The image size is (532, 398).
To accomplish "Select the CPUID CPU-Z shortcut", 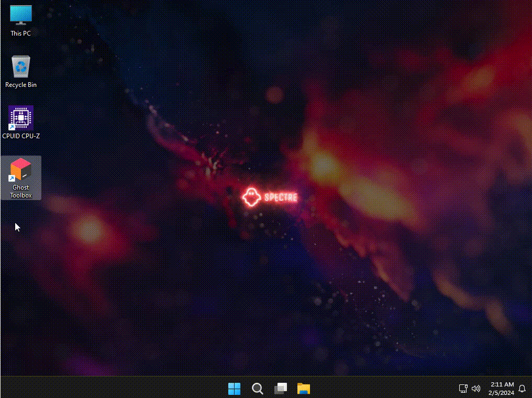I will (21, 123).
